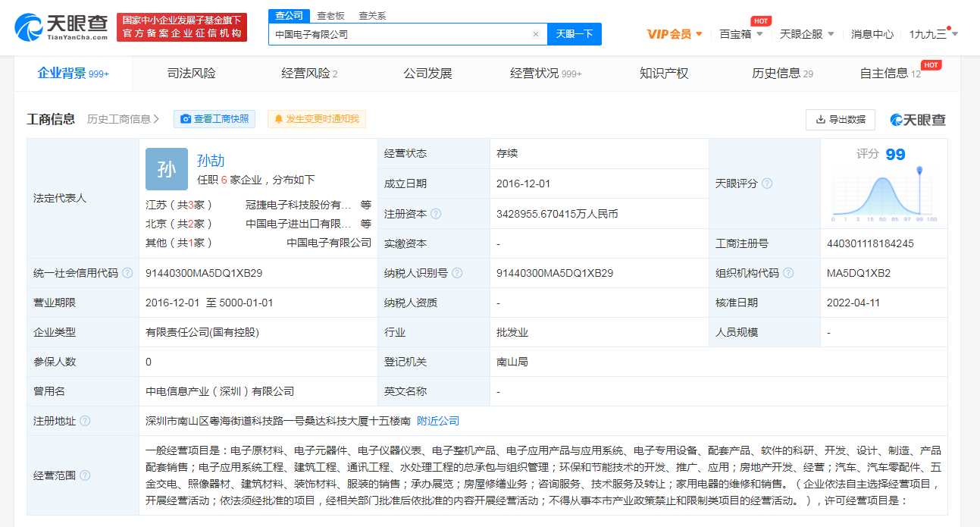This screenshot has height=527, width=980.
Task: Open legal representative 孙劼 link
Action: 211,161
